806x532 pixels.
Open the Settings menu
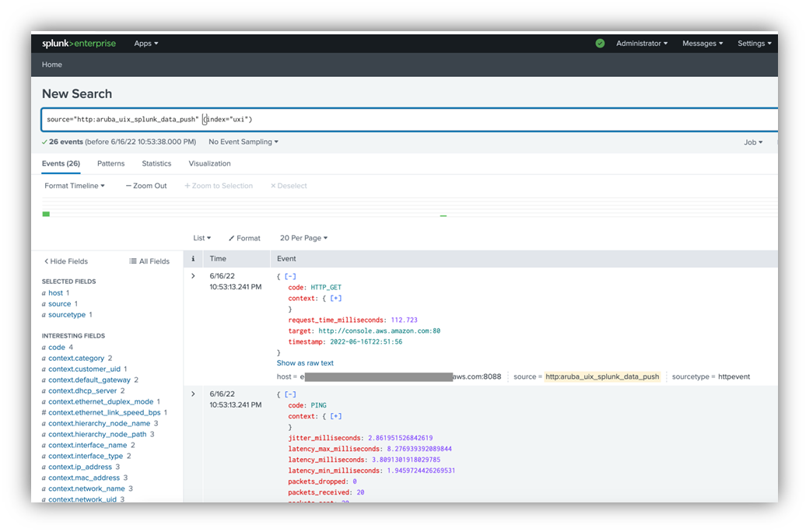(752, 43)
